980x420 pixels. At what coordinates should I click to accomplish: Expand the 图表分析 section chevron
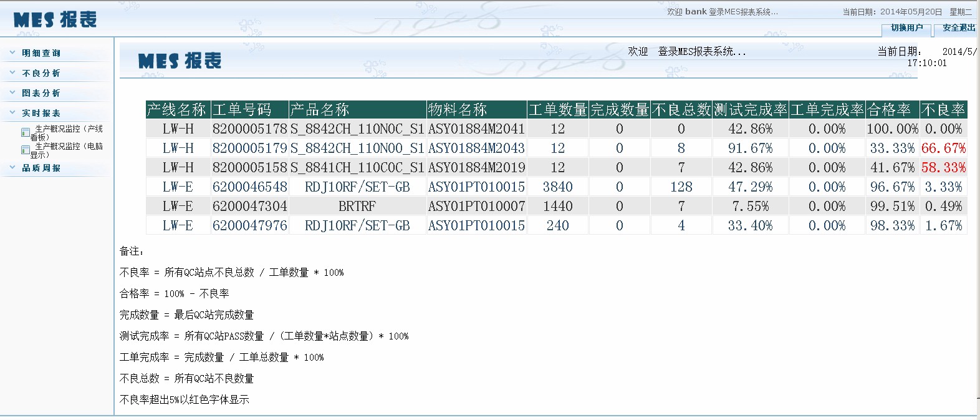click(12, 92)
